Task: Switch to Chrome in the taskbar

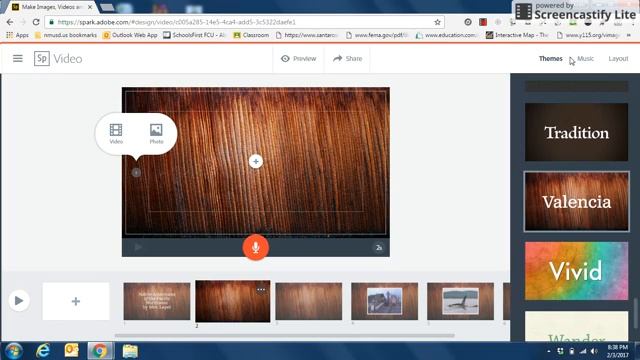Action: pyautogui.click(x=100, y=351)
